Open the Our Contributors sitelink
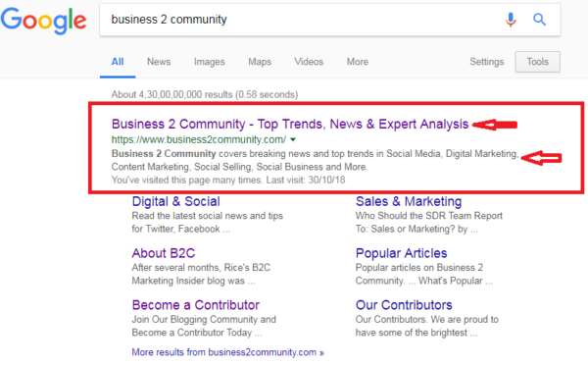Viewport: 588px width, 365px height. (404, 305)
